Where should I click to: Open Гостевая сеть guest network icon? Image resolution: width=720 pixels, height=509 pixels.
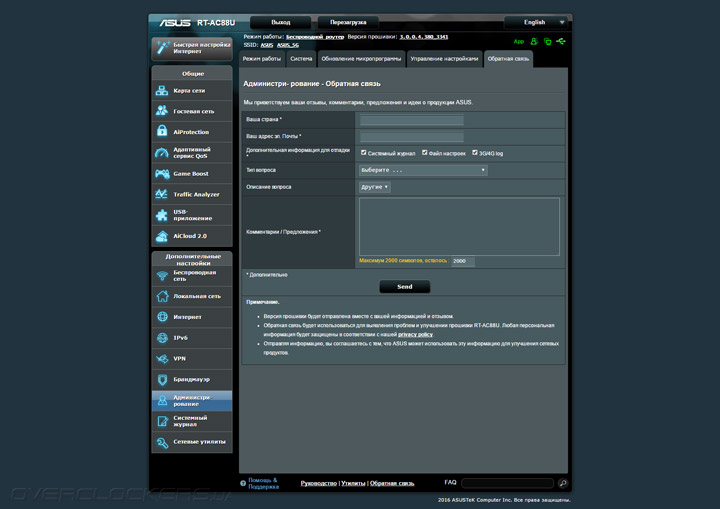pos(162,111)
